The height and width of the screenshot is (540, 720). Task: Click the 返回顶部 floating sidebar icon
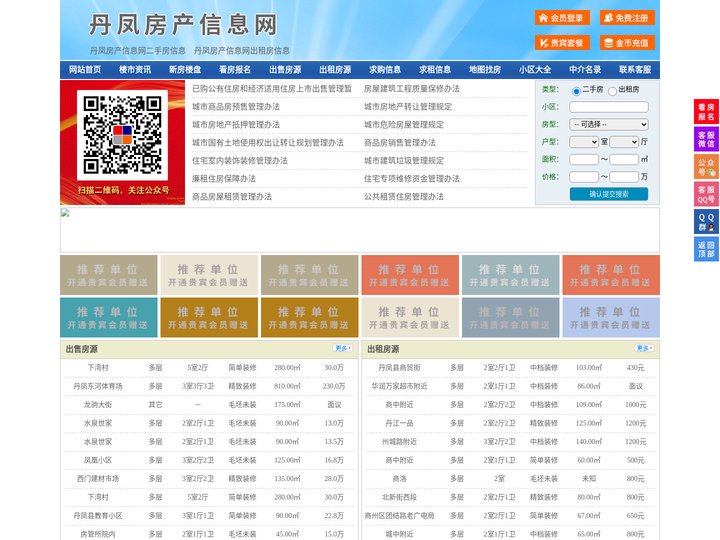point(706,249)
